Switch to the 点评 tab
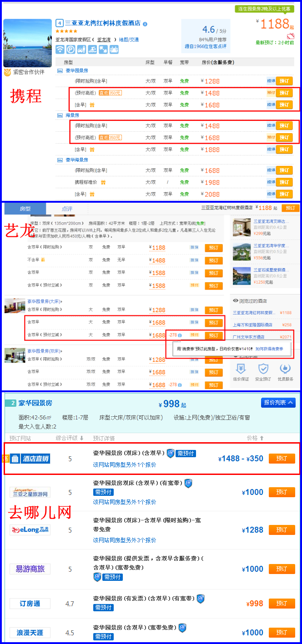This screenshot has height=644, width=302. pos(67,209)
